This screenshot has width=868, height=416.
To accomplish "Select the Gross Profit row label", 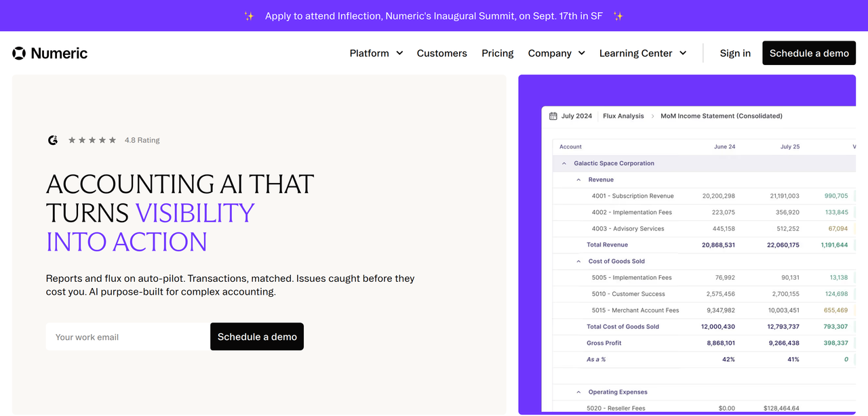I will pos(604,343).
